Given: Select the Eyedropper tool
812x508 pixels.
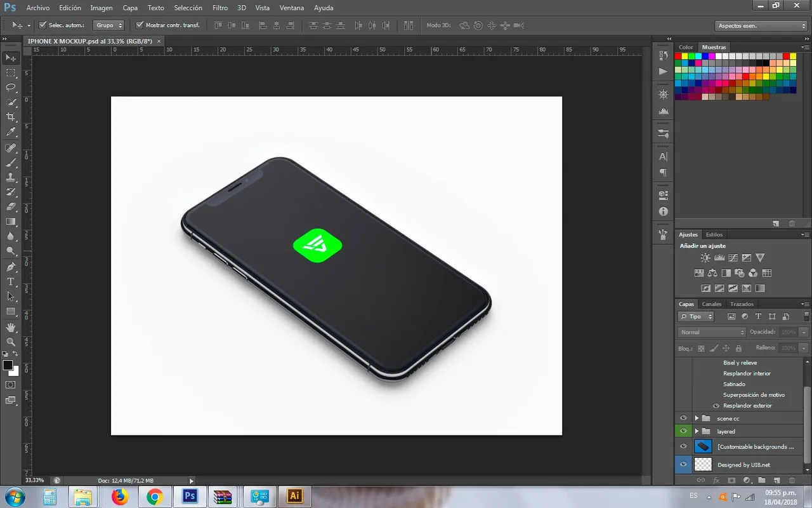Looking at the screenshot, I should [11, 132].
